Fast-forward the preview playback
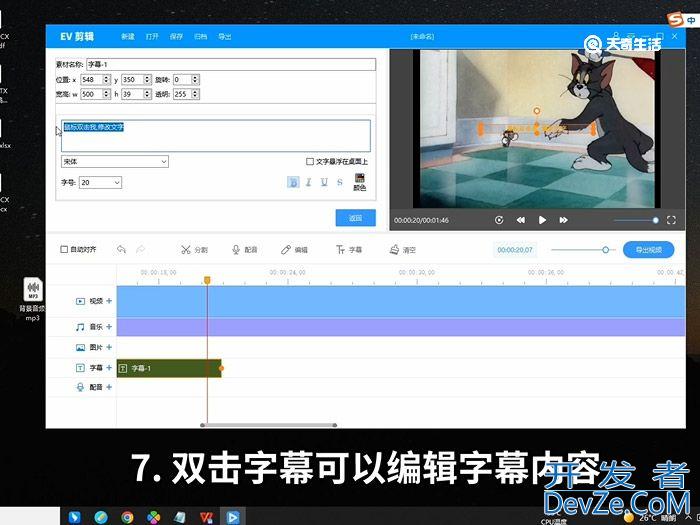The height and width of the screenshot is (525, 700). click(x=563, y=220)
